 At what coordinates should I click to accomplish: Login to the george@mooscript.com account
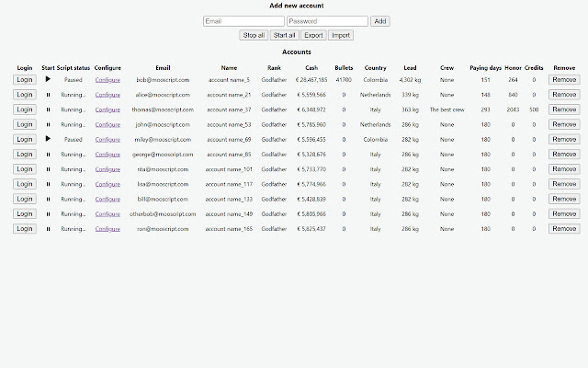coord(25,155)
